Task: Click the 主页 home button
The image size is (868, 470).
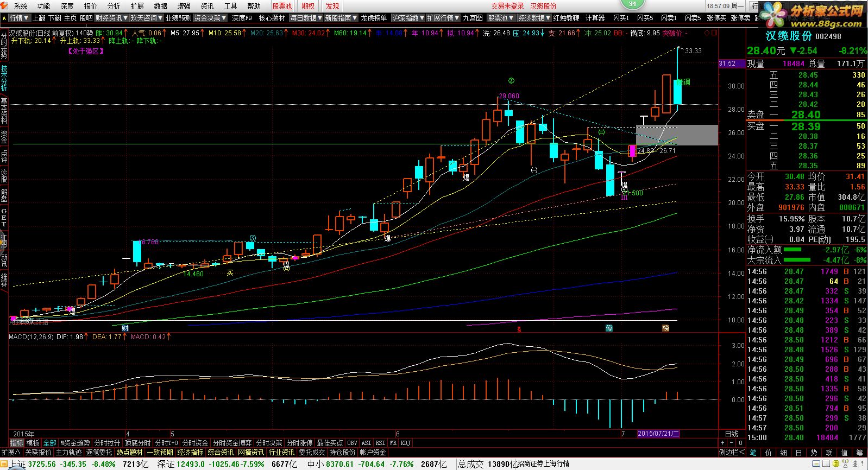Action: 70,18
